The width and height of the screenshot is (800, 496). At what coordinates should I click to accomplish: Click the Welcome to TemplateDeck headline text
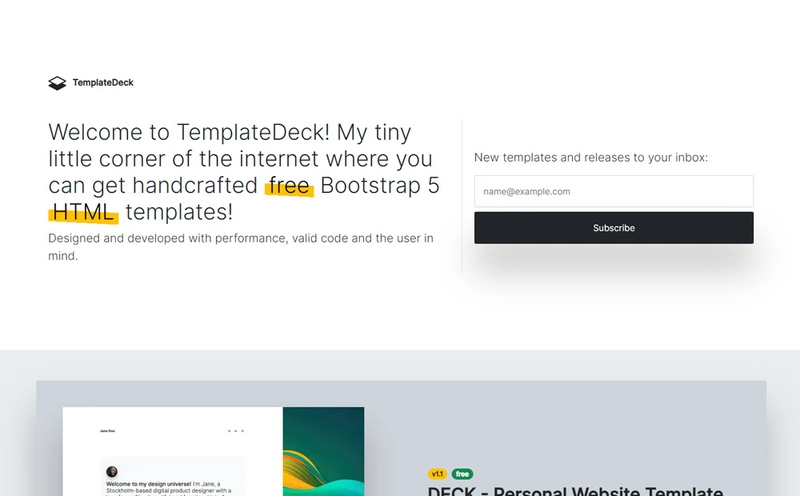(244, 172)
